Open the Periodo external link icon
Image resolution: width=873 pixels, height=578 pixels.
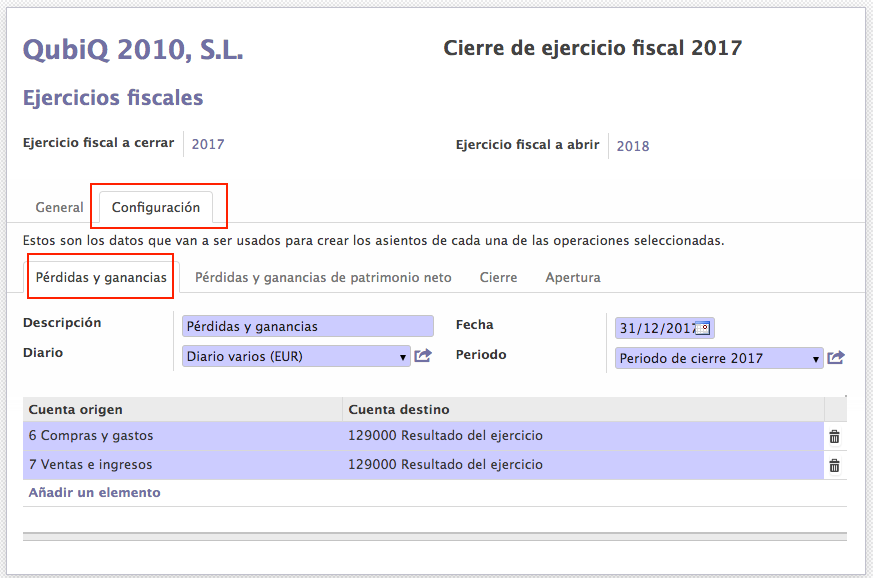[x=836, y=358]
